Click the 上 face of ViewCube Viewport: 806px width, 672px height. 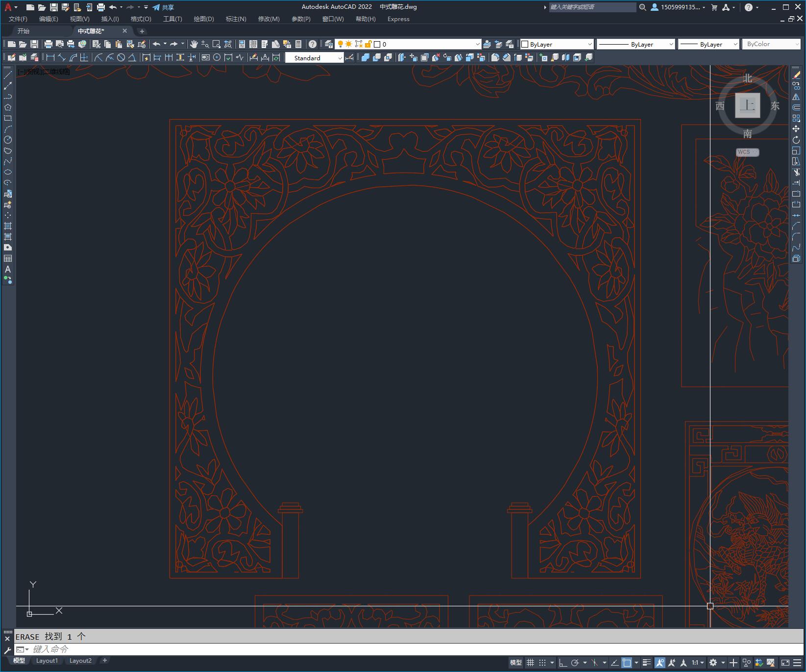tap(747, 105)
